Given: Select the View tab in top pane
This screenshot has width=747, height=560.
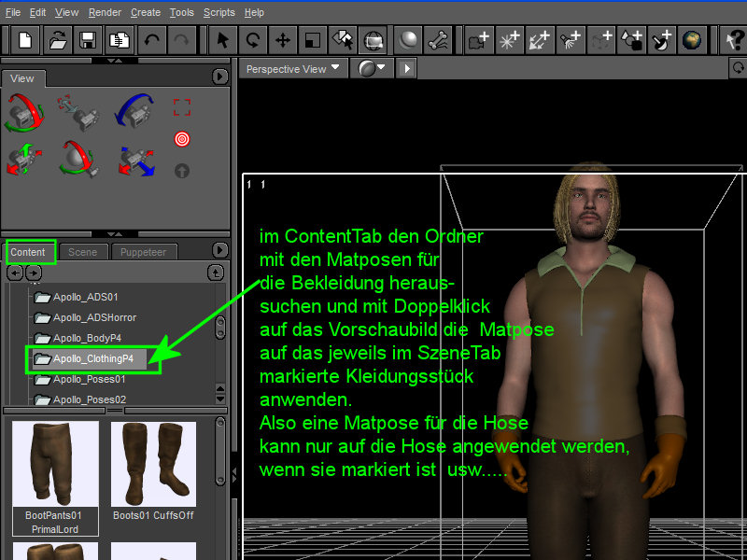Looking at the screenshot, I should [22, 78].
